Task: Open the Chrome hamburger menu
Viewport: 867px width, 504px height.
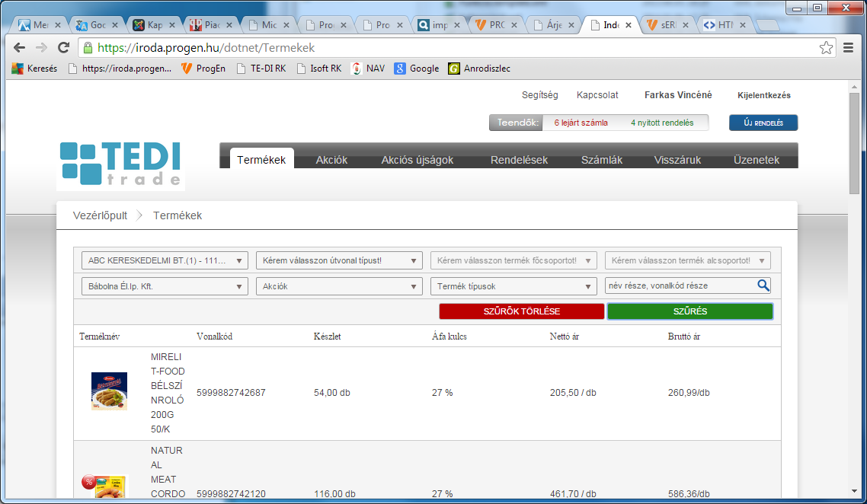Action: click(x=848, y=47)
